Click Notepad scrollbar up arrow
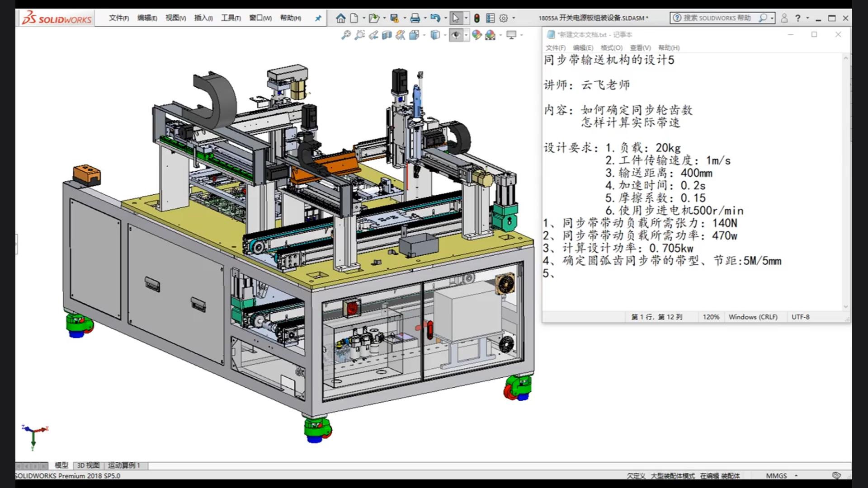This screenshot has width=868, height=488. (846, 58)
